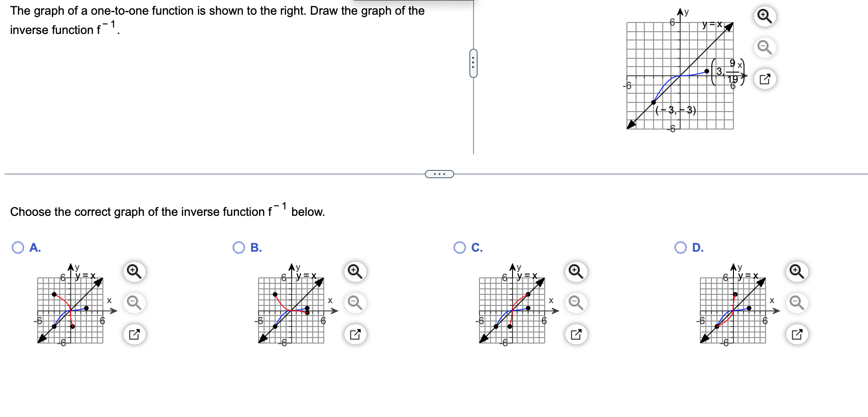The width and height of the screenshot is (868, 417).
Task: Open answer choice B's graph enlarged view icon
Action: pyautogui.click(x=356, y=334)
